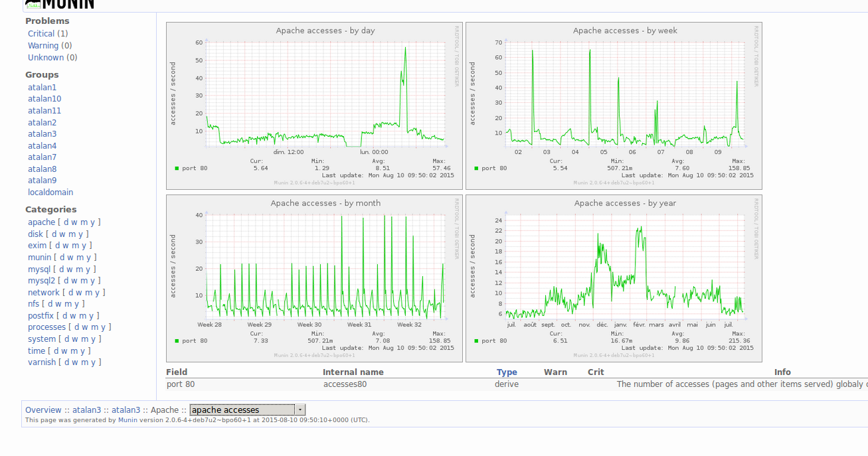
Task: Open the nfs category
Action: pyautogui.click(x=33, y=304)
